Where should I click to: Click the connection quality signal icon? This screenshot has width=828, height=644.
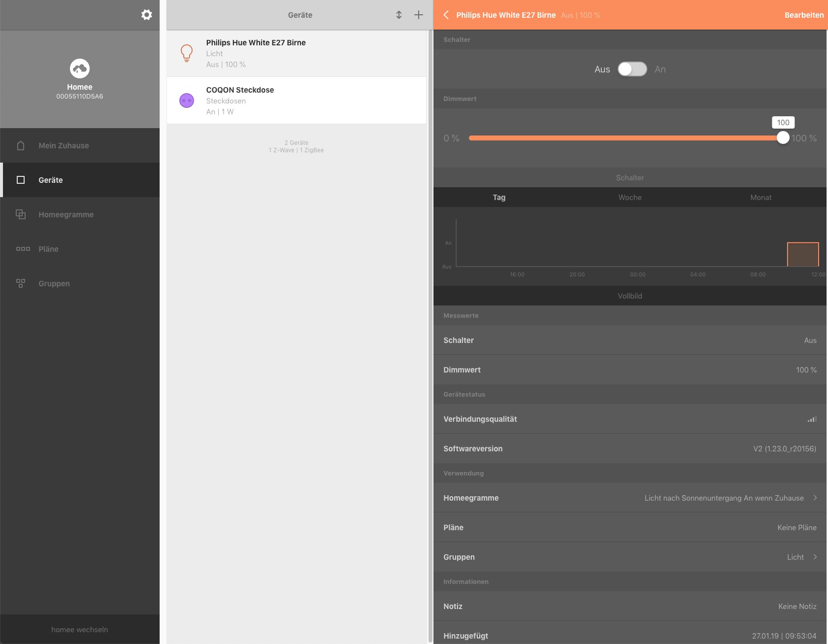coord(812,419)
